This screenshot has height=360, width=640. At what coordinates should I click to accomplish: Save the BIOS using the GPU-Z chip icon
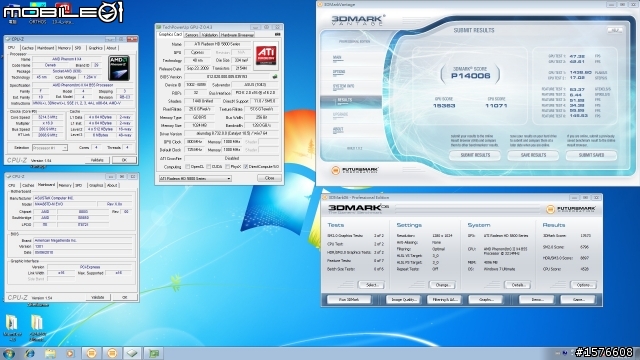pyautogui.click(x=275, y=76)
